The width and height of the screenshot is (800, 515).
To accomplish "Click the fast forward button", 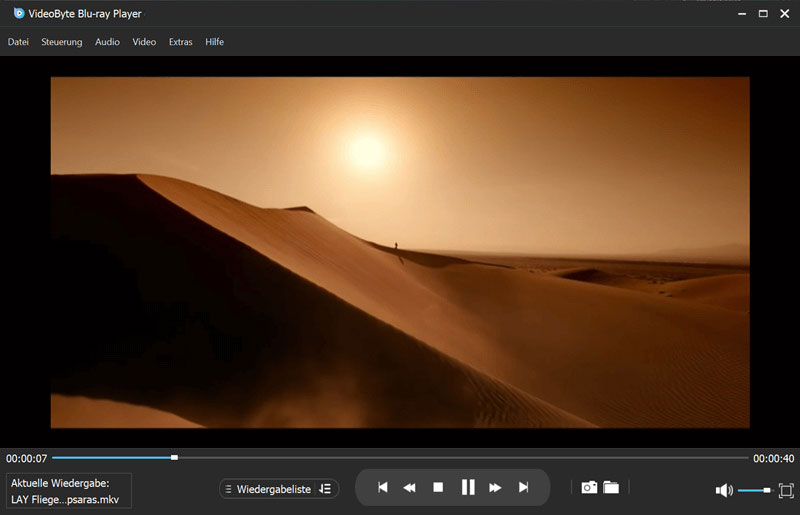I will click(x=495, y=487).
